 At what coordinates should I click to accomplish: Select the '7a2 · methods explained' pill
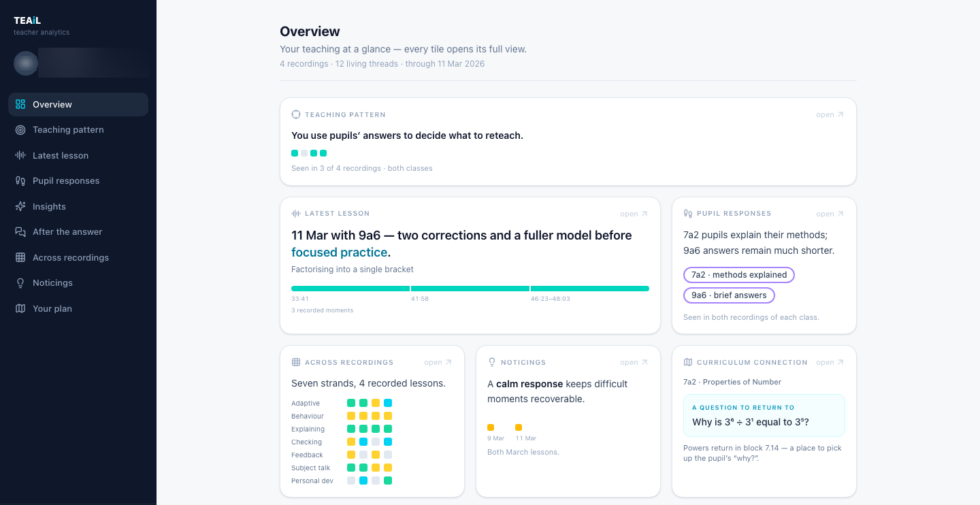739,275
